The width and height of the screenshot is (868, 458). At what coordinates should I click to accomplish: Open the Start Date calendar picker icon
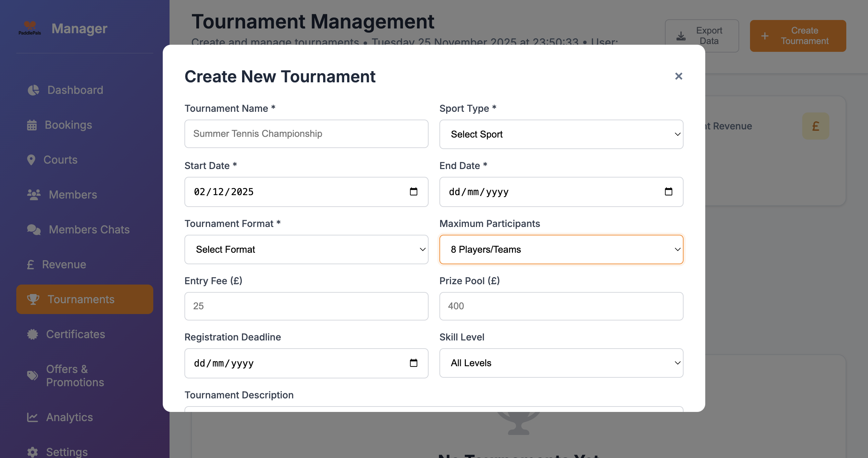[413, 191]
